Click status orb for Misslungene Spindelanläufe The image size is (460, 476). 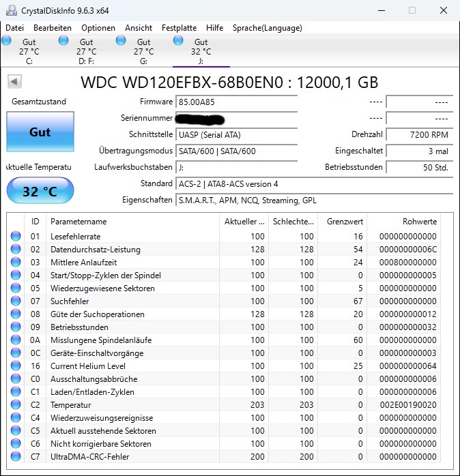(x=16, y=340)
